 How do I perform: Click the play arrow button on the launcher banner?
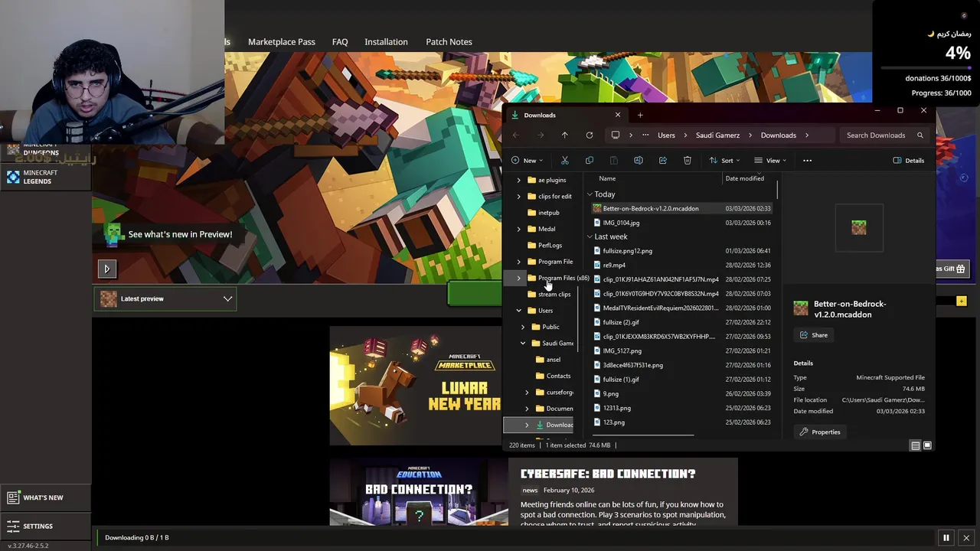pyautogui.click(x=107, y=269)
